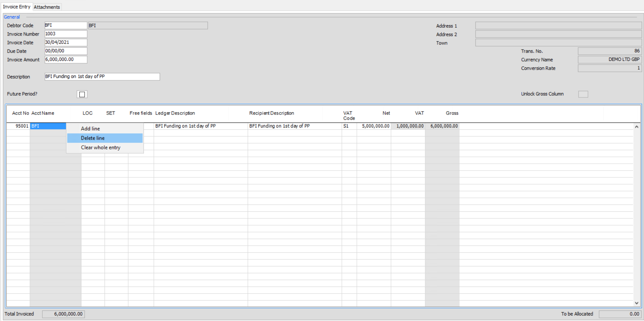Viewport: 644px width, 321px height.
Task: Click the Invoice Date field
Action: click(65, 42)
